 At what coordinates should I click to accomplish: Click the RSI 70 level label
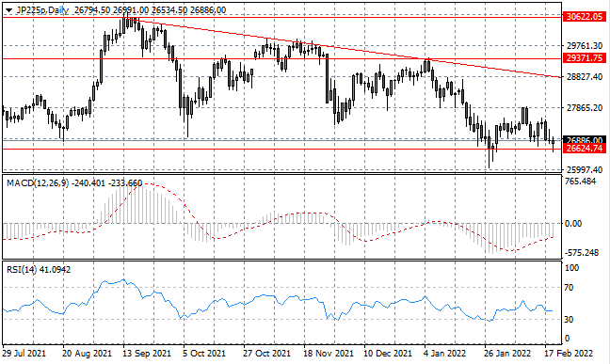pos(569,288)
